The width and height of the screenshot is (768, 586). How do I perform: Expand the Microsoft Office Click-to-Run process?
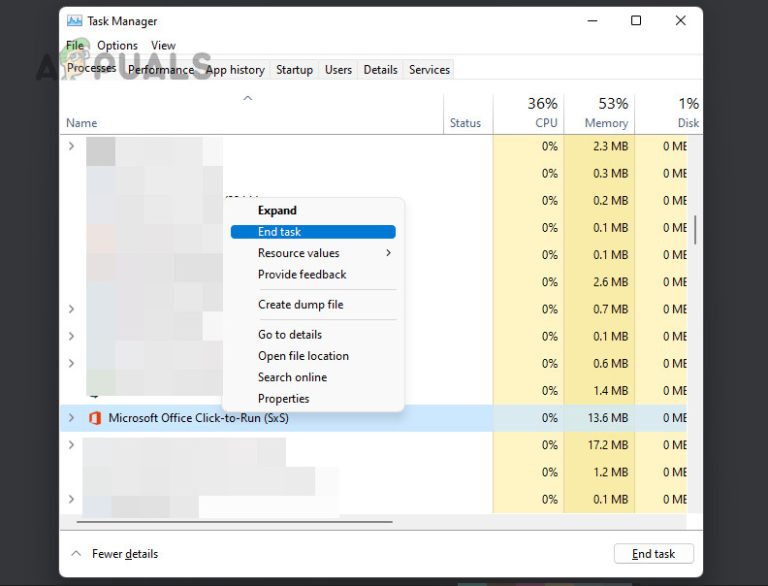[x=72, y=418]
